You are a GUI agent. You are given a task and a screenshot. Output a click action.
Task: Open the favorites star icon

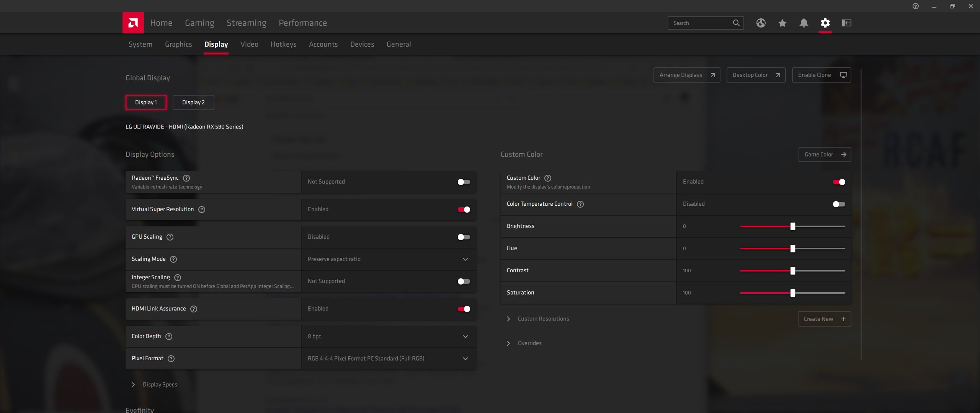[x=782, y=23]
